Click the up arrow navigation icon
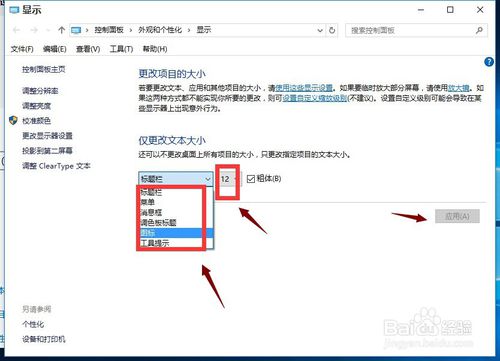The image size is (500, 361). pos(61,30)
